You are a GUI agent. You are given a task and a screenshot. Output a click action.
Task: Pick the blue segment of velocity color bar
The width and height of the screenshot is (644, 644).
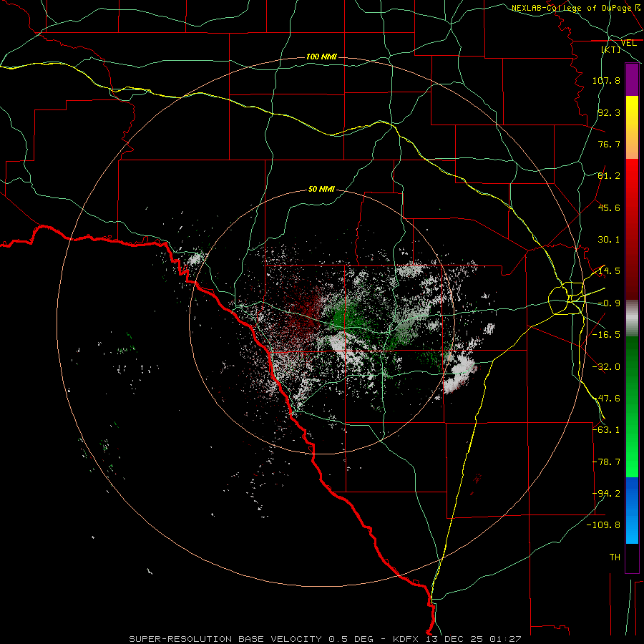pos(632,510)
